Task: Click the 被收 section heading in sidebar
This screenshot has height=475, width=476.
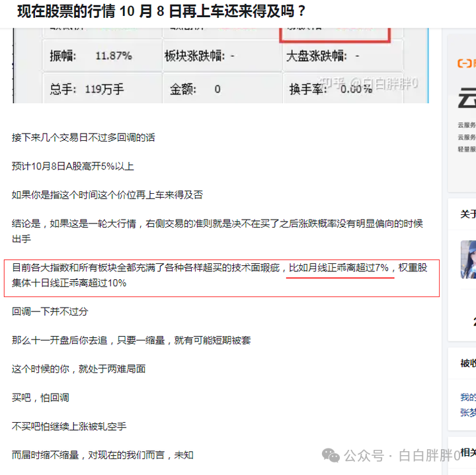Action: 468,363
